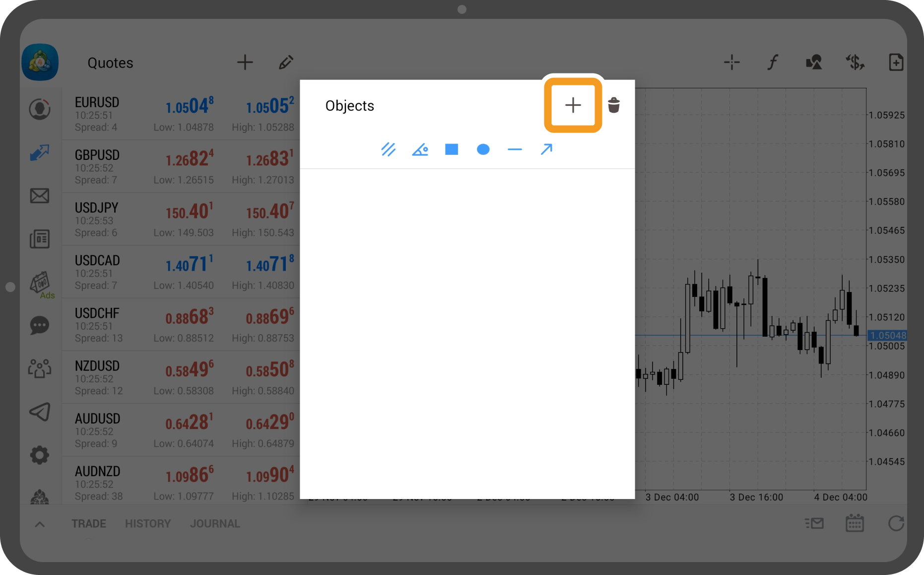Delete objects using trash can icon
The width and height of the screenshot is (924, 575).
coord(614,105)
